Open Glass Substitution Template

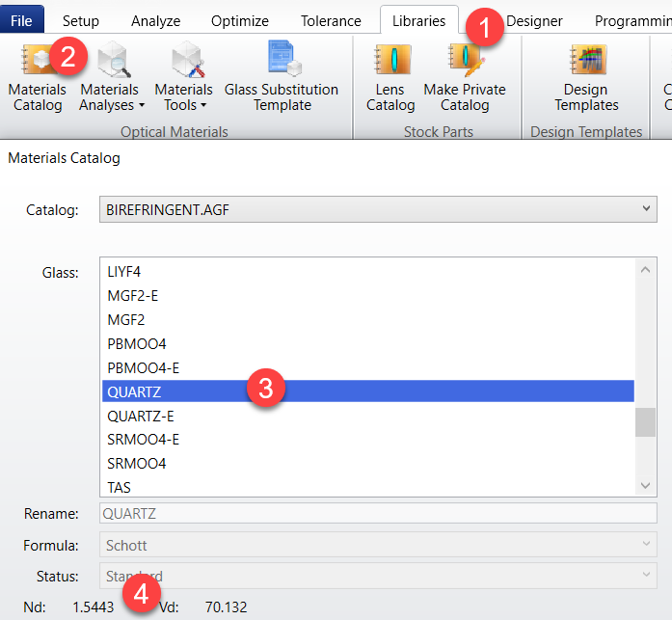pos(282,78)
